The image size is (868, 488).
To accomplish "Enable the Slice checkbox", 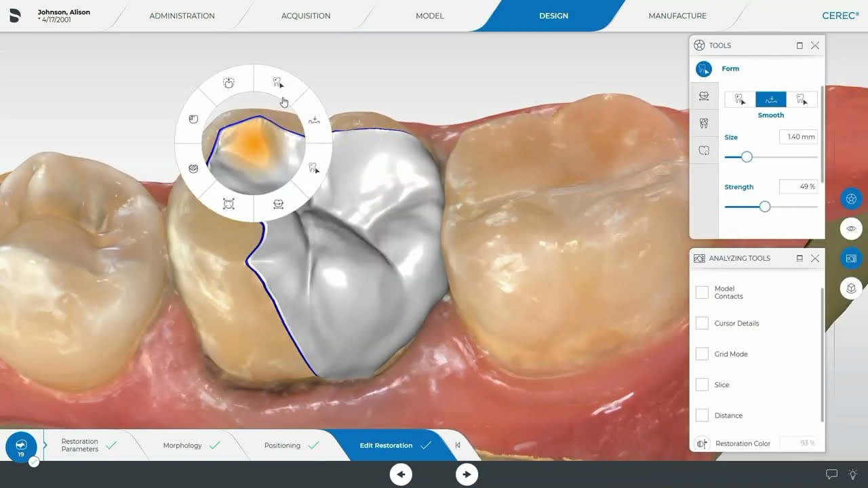I will click(702, 384).
